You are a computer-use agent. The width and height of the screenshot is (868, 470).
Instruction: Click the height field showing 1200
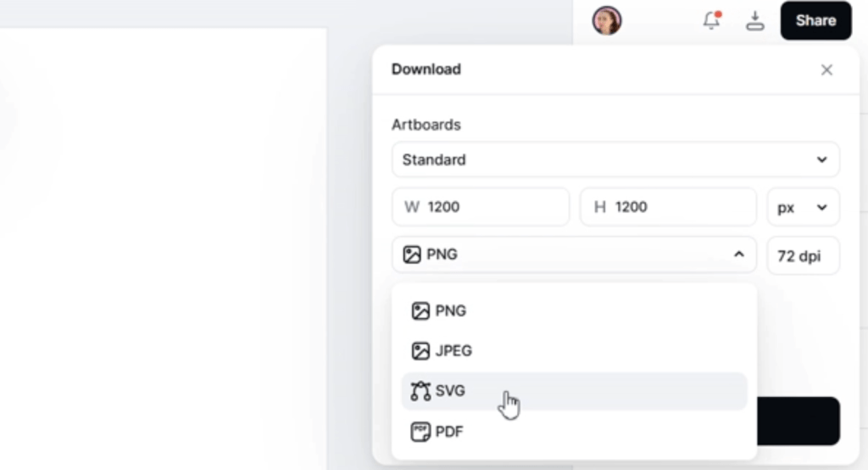668,207
